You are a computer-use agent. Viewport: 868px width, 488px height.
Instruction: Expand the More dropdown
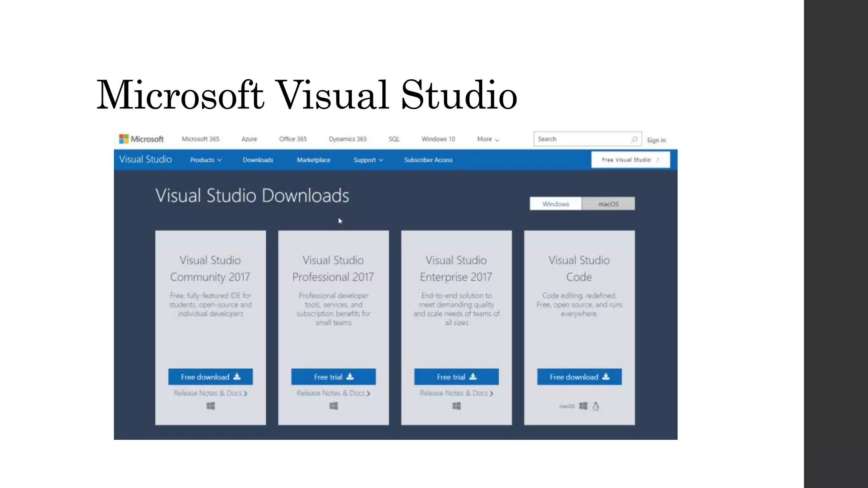point(488,139)
